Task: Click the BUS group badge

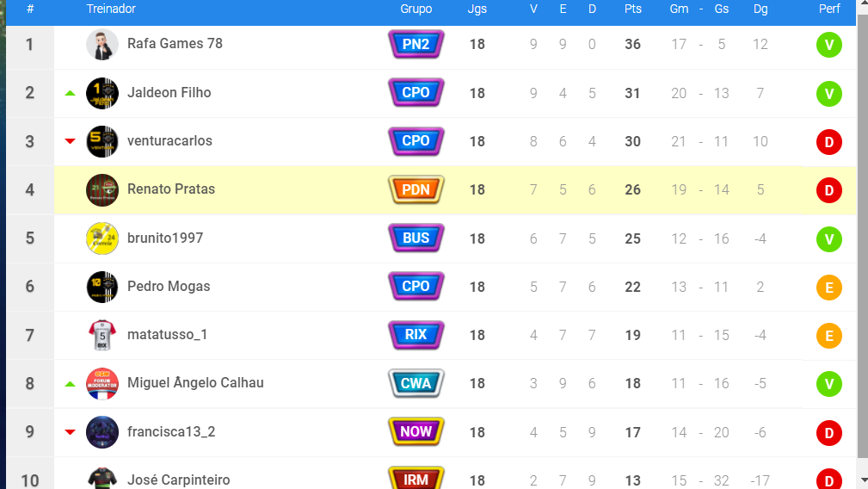Action: pyautogui.click(x=416, y=238)
